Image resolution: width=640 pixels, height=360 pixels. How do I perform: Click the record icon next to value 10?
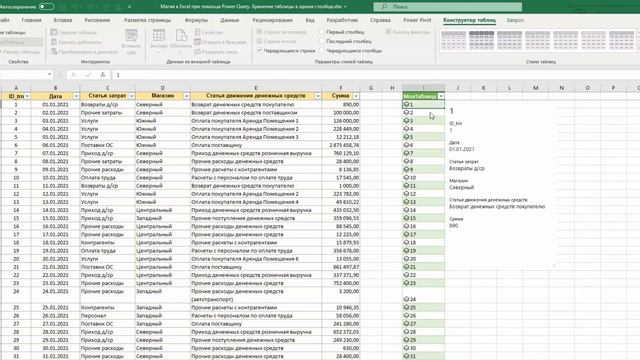pos(406,178)
